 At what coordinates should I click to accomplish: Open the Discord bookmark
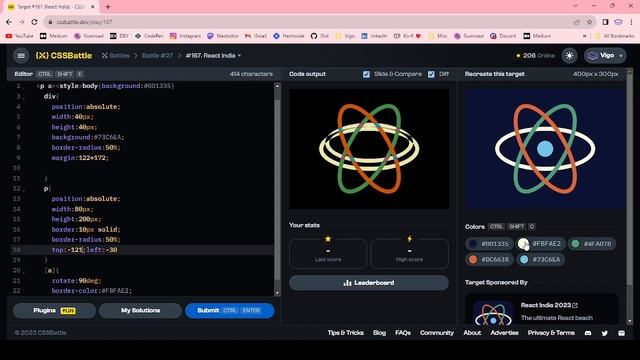[x=503, y=36]
